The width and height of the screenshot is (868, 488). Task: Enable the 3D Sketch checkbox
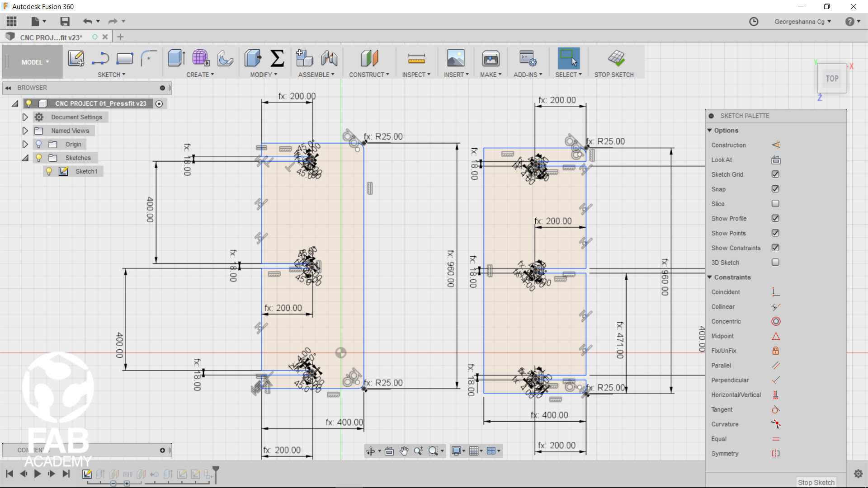coord(775,262)
